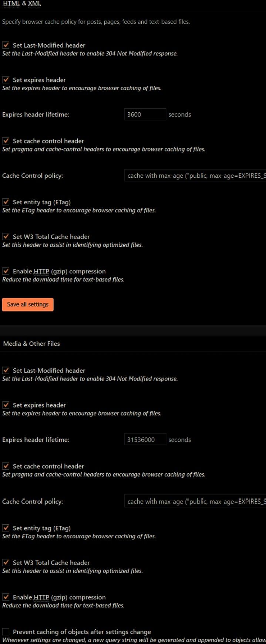Uncheck Set W3 Total Cache header for Media files
The image size is (266, 644).
(6, 562)
